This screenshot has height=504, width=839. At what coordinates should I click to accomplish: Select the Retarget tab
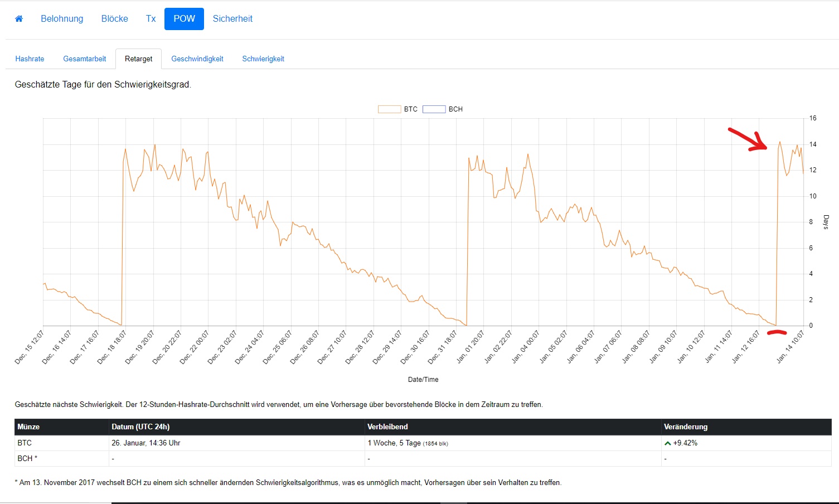tap(138, 59)
